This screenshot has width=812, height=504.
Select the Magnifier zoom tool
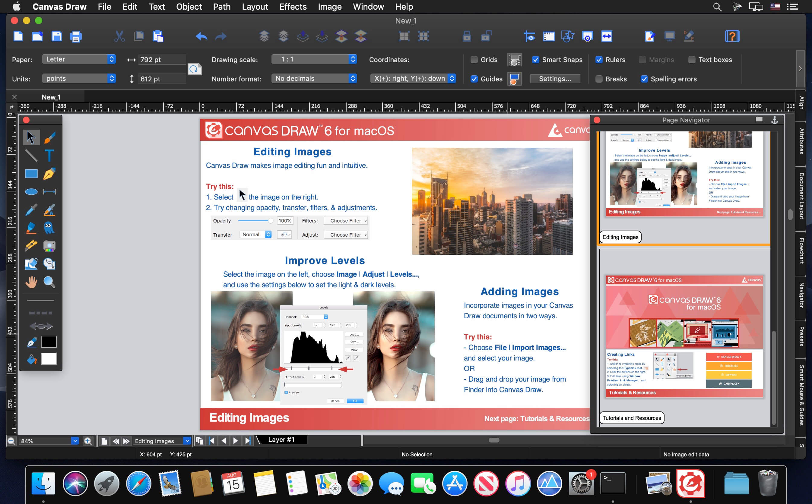tap(49, 282)
